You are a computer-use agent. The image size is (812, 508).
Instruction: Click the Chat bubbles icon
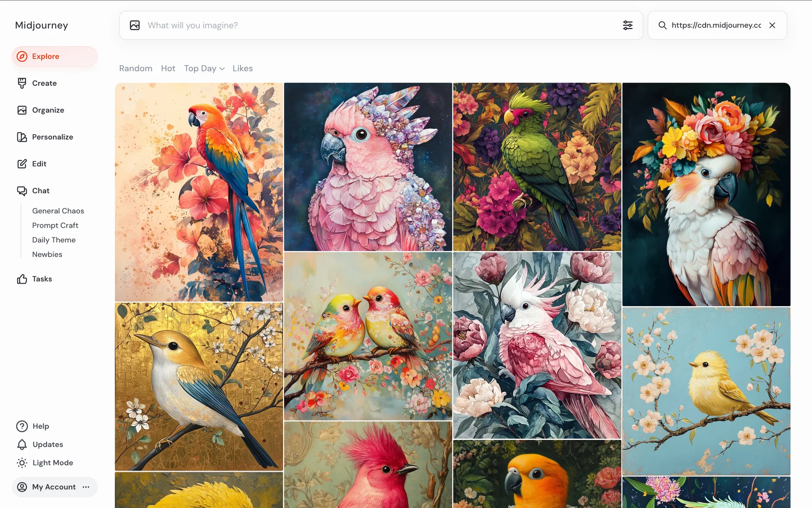coord(22,191)
